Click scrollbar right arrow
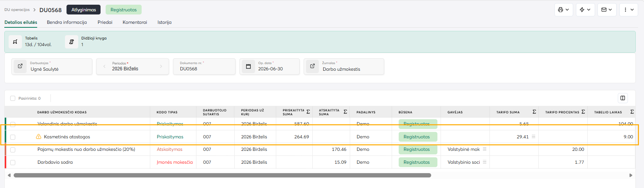The image size is (644, 188). coord(631,175)
